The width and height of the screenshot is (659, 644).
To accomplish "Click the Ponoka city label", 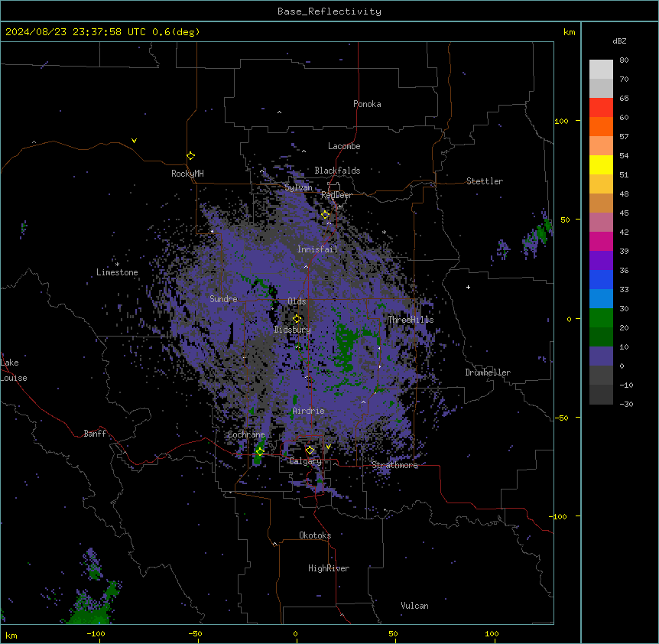I will (367, 104).
